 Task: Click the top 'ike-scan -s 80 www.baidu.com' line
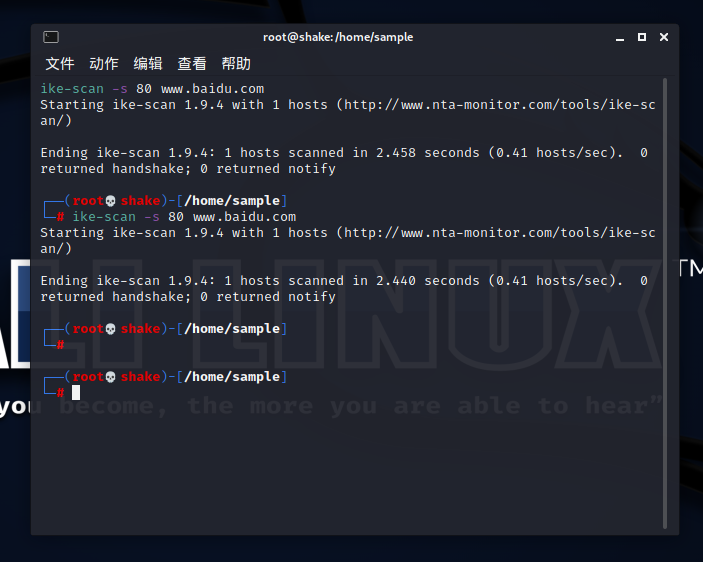[152, 89]
